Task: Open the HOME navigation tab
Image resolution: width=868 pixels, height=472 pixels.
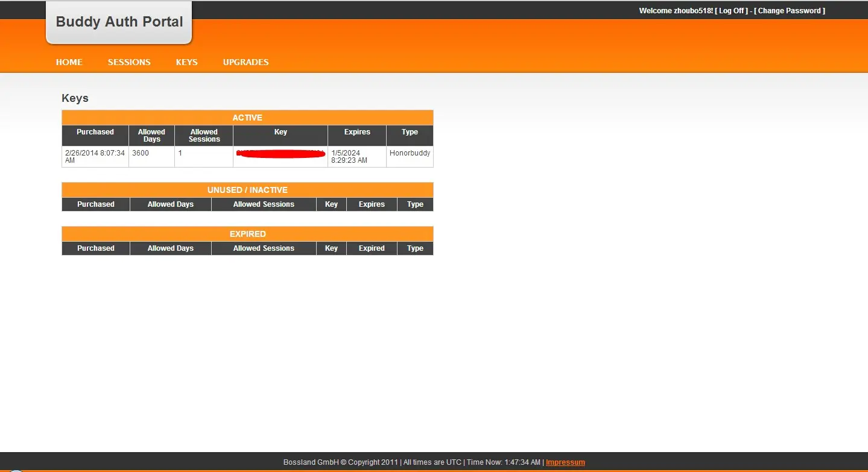Action: pyautogui.click(x=69, y=62)
